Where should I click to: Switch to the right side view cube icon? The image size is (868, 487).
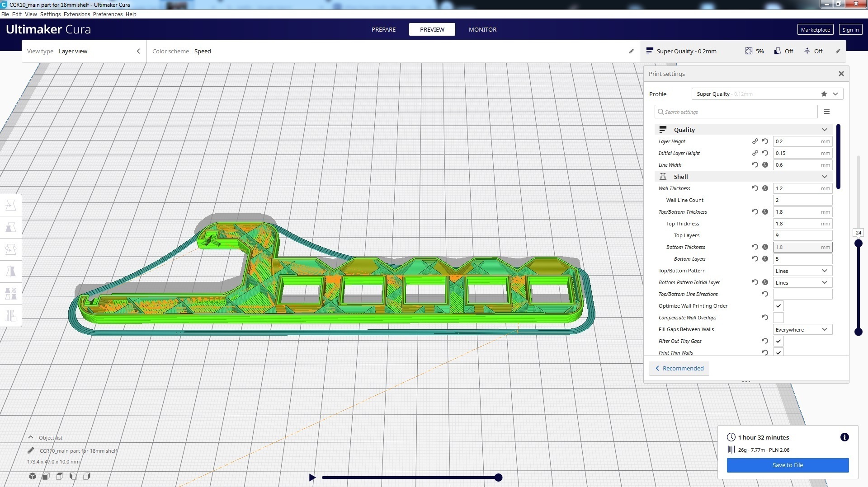point(87,476)
